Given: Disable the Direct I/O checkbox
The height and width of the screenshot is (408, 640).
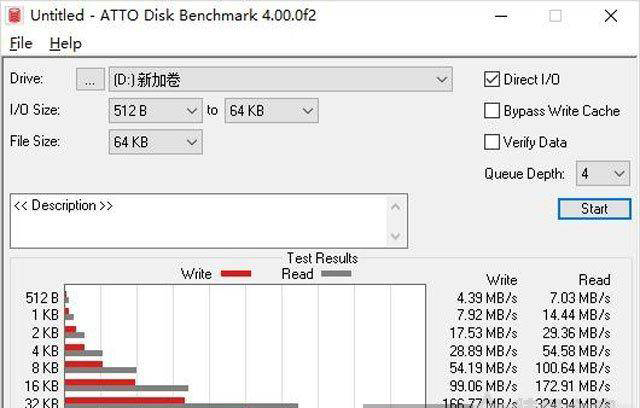Looking at the screenshot, I should (492, 80).
